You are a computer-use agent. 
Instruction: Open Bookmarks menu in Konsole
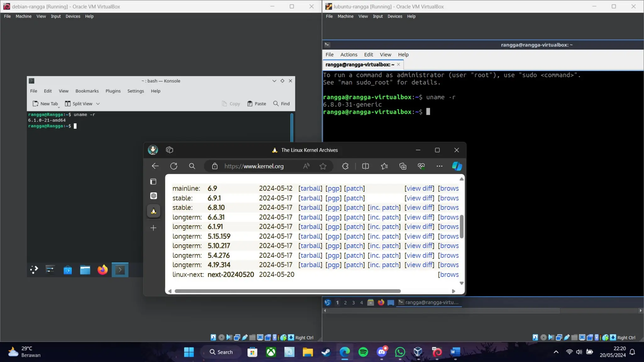click(87, 91)
